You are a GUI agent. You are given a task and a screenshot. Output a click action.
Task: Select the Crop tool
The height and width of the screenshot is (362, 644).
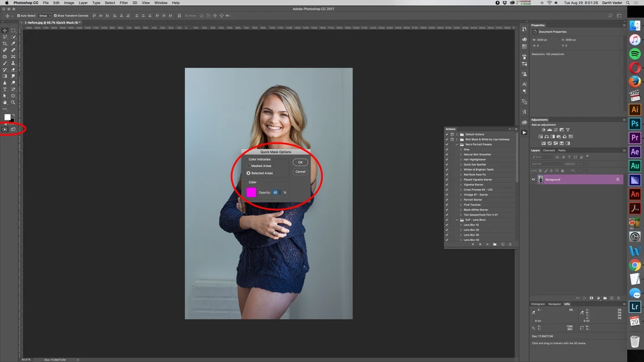5,44
